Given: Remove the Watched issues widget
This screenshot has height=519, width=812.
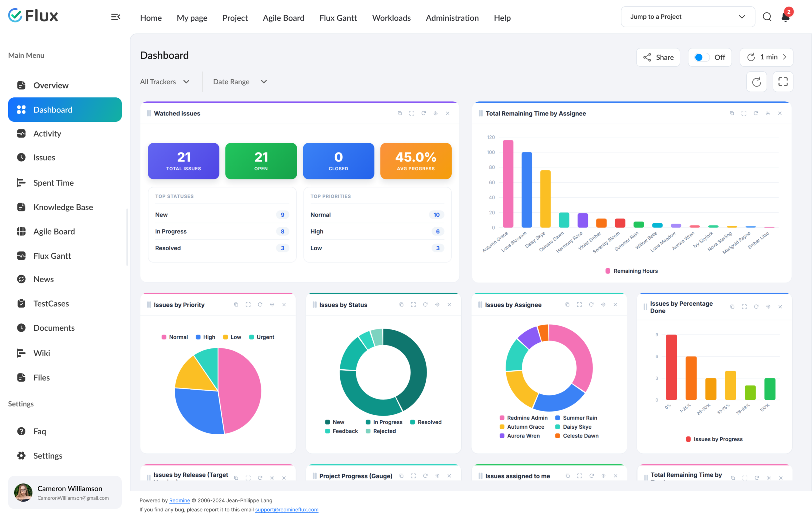Looking at the screenshot, I should pos(448,113).
